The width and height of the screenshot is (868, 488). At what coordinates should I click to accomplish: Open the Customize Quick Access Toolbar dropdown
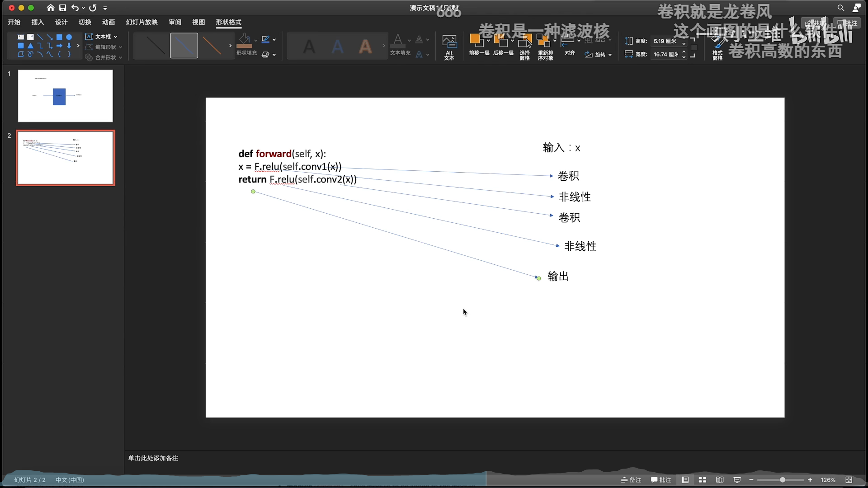105,8
